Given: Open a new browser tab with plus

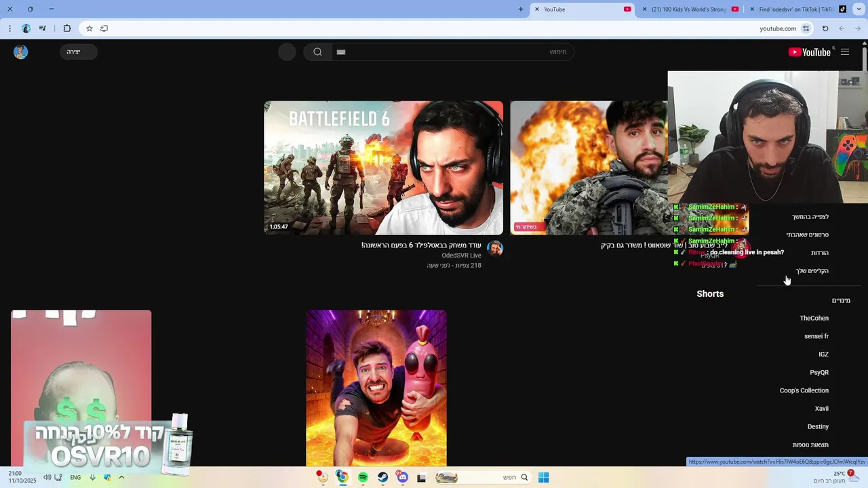Looking at the screenshot, I should point(521,9).
